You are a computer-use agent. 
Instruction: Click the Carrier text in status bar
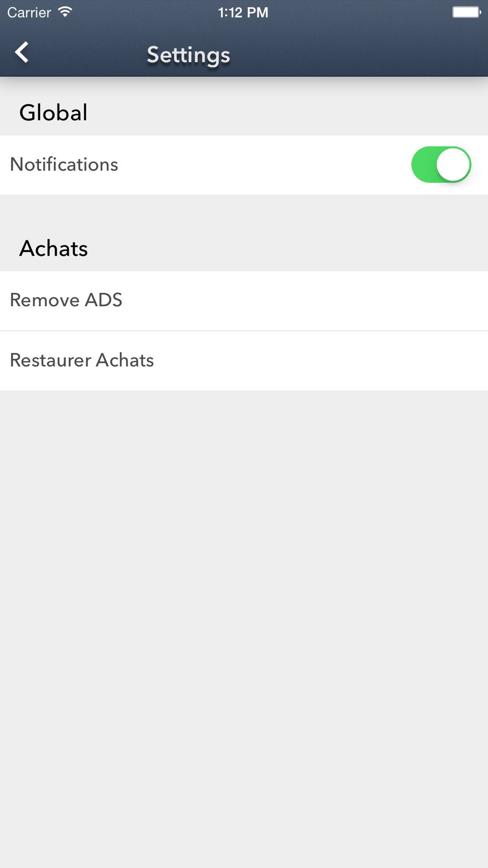[29, 12]
